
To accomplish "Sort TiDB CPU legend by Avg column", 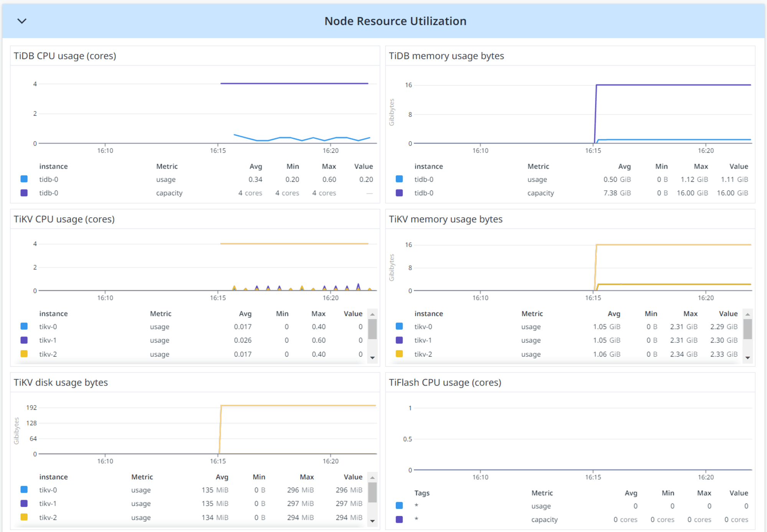I will coord(256,166).
